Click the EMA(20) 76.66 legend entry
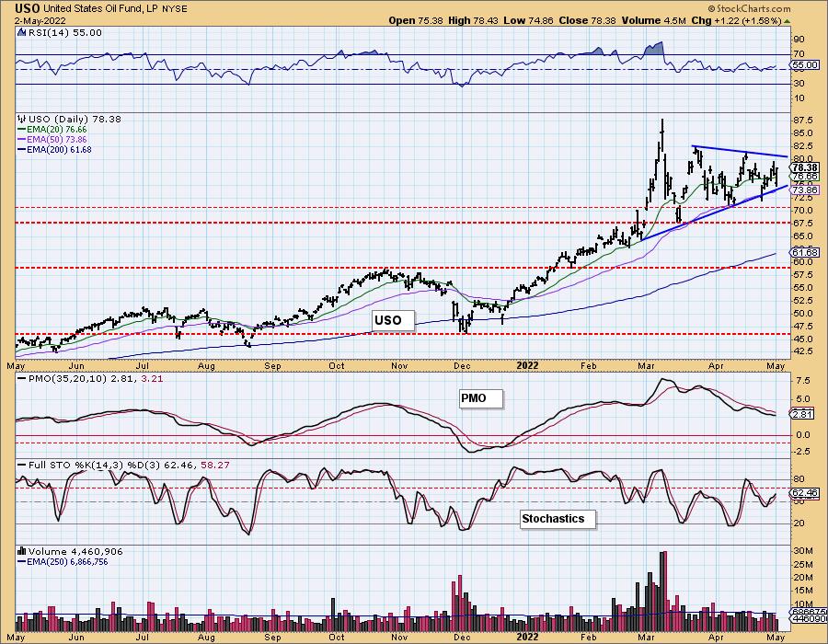The height and width of the screenshot is (644, 828). (x=52, y=130)
